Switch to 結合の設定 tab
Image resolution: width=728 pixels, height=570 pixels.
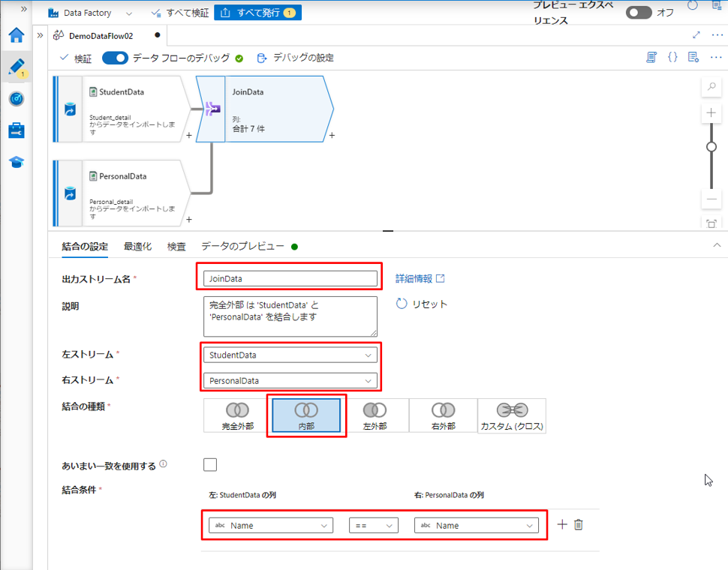coord(85,247)
